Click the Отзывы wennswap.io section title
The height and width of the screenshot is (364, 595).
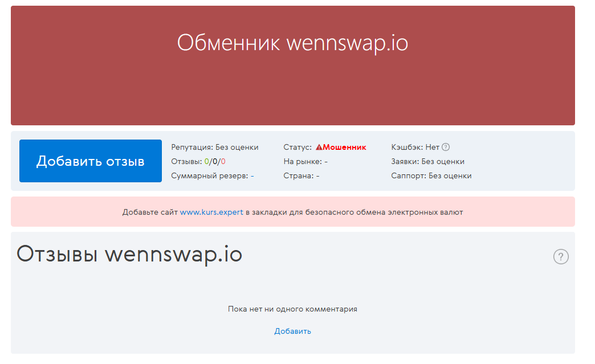pos(129,254)
